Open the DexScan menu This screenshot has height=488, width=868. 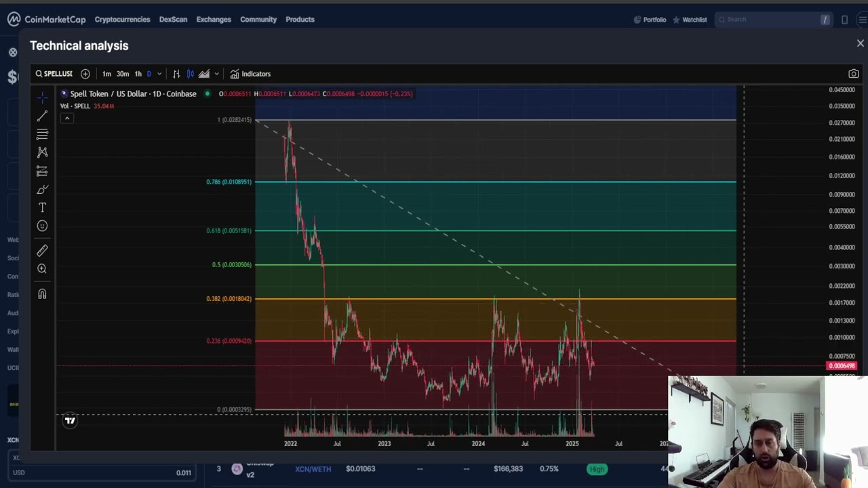(173, 20)
